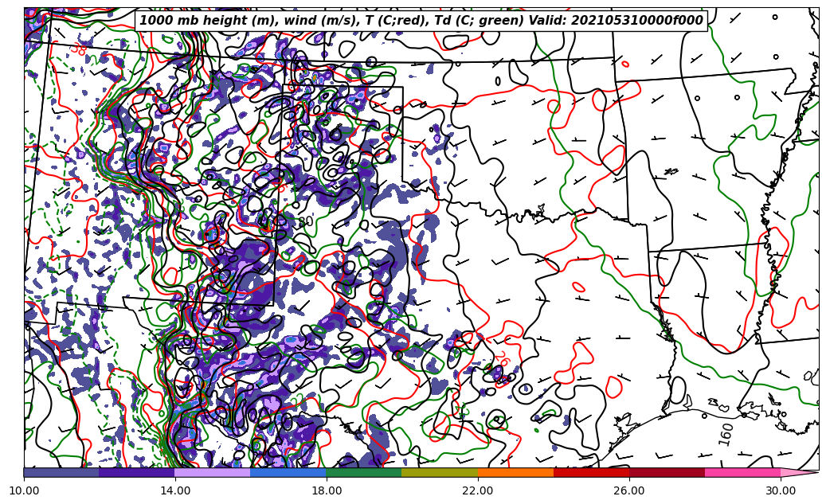
Task: Select the 30.00 colorbar tick label
Action: (781, 490)
